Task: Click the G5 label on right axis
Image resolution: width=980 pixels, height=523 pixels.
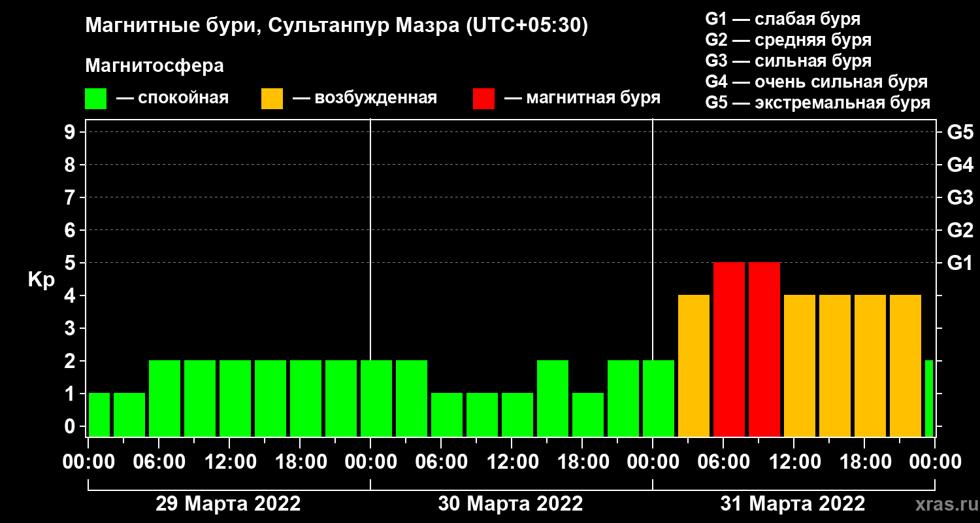Action: point(960,132)
